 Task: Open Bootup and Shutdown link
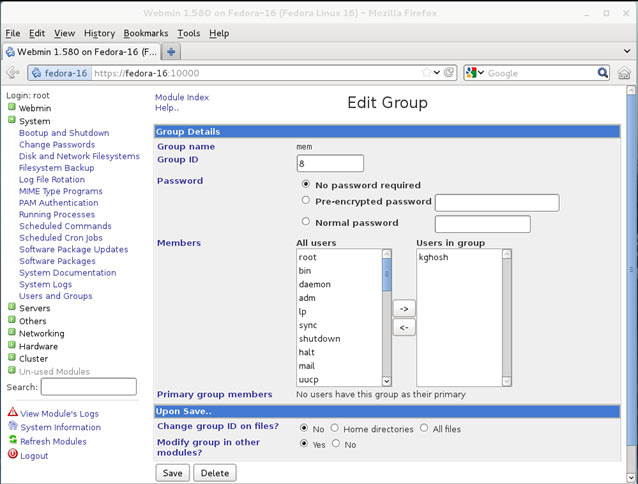tap(64, 133)
